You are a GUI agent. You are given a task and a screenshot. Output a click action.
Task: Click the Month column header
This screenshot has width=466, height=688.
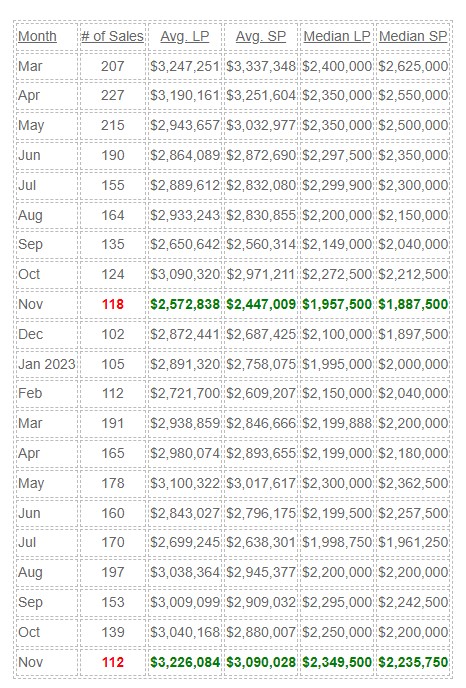(x=37, y=36)
